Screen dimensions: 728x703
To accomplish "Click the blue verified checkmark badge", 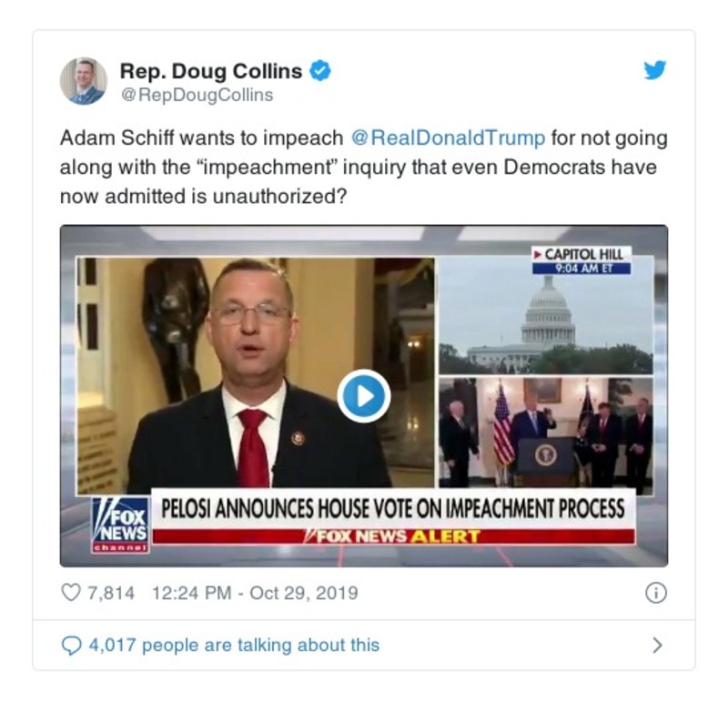I will pos(320,71).
